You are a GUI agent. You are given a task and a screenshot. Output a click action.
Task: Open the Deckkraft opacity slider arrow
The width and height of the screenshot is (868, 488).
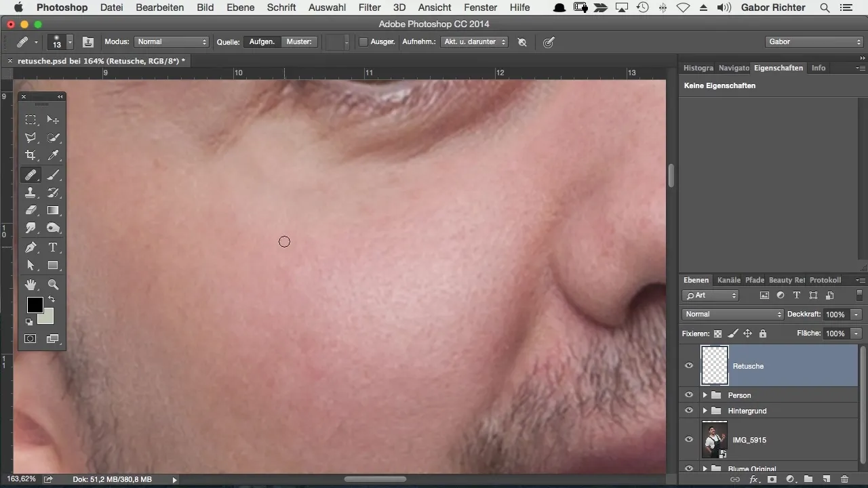click(x=856, y=314)
